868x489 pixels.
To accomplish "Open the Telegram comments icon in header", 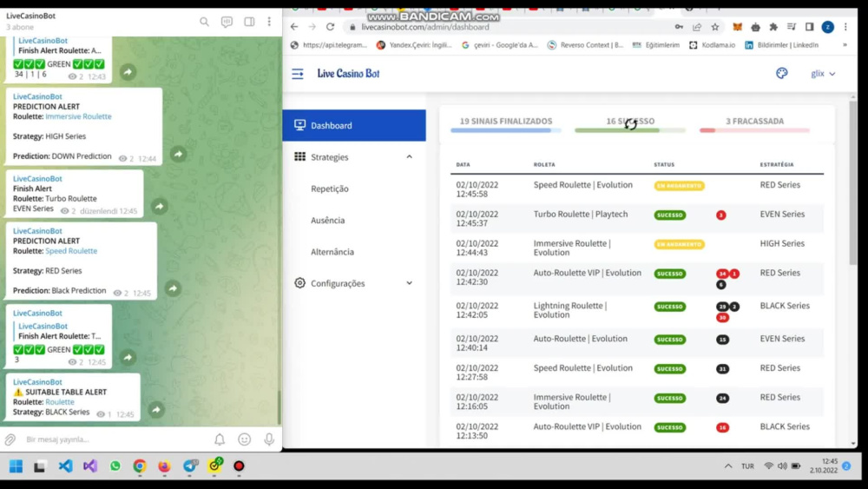I will (x=227, y=22).
